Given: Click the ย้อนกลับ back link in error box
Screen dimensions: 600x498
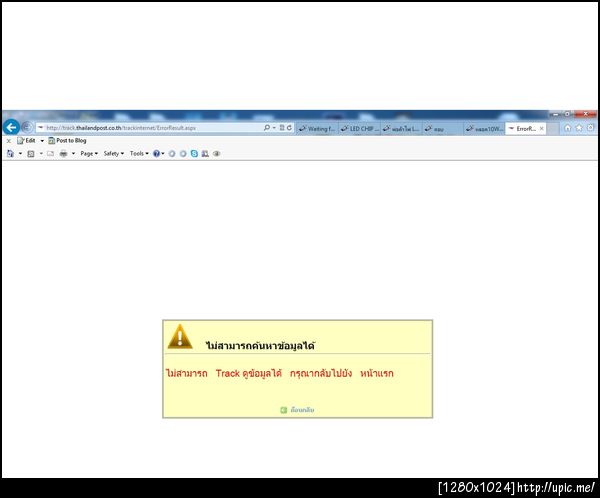Looking at the screenshot, I should pos(302,410).
